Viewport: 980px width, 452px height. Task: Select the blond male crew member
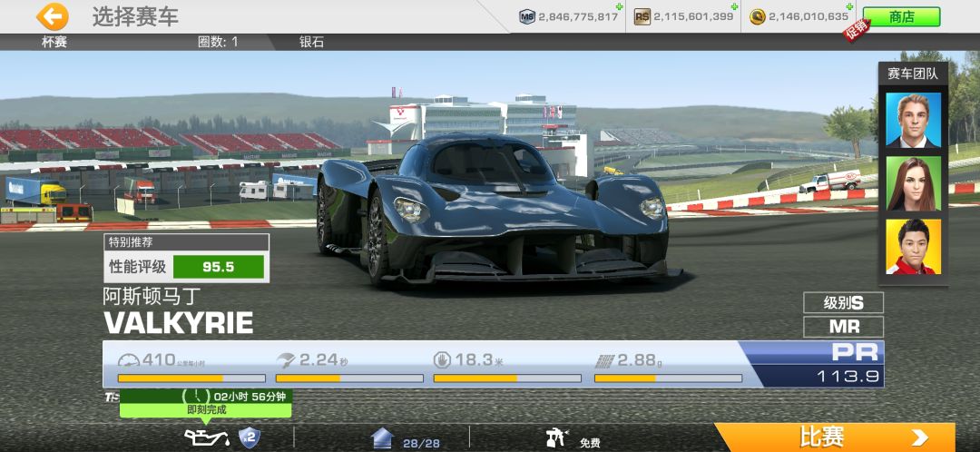pyautogui.click(x=913, y=120)
